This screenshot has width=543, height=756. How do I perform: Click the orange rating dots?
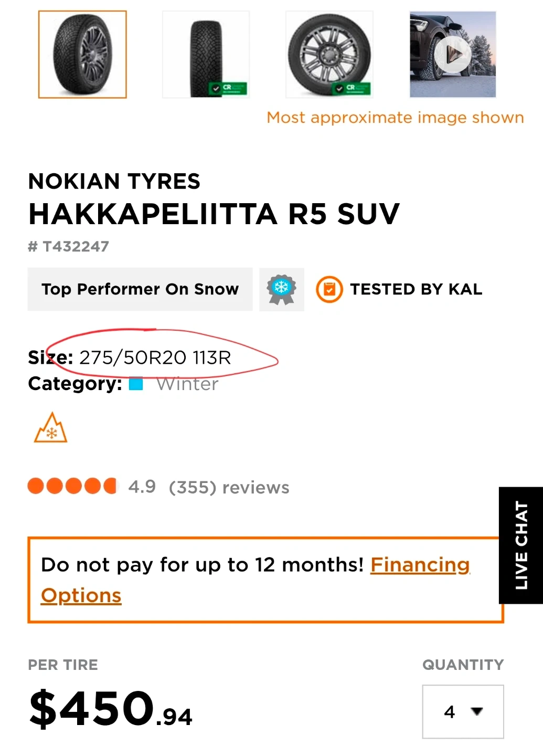(72, 486)
